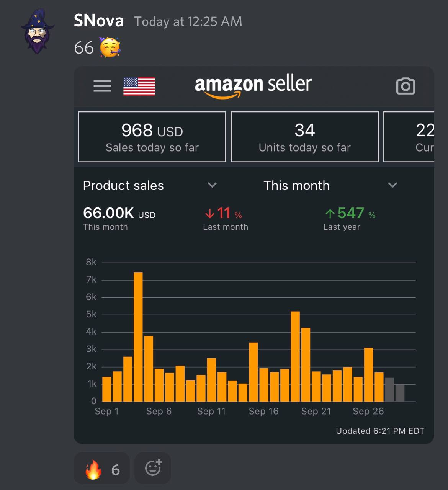The image size is (448, 490).
Task: Open the Sales today so far card
Action: point(152,137)
